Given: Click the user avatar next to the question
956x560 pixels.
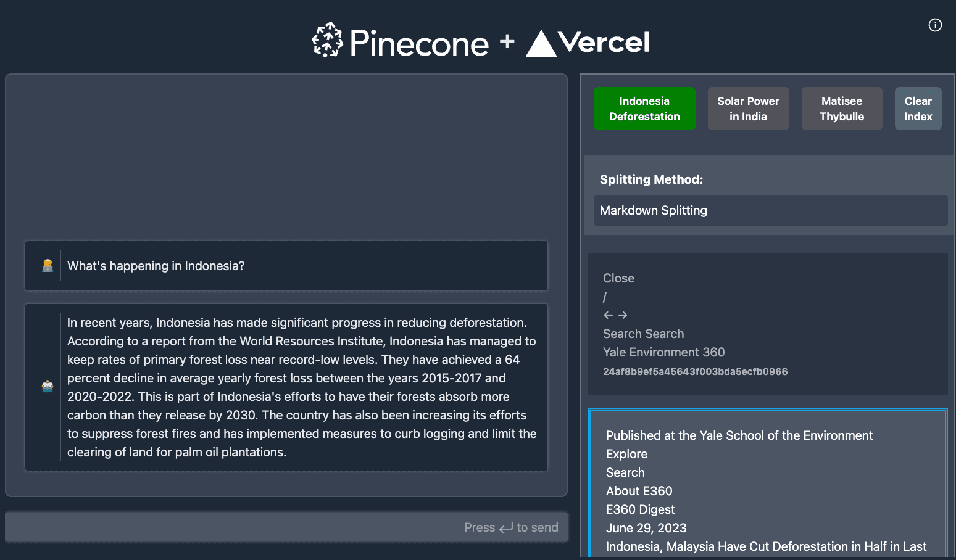Looking at the screenshot, I should point(48,265).
